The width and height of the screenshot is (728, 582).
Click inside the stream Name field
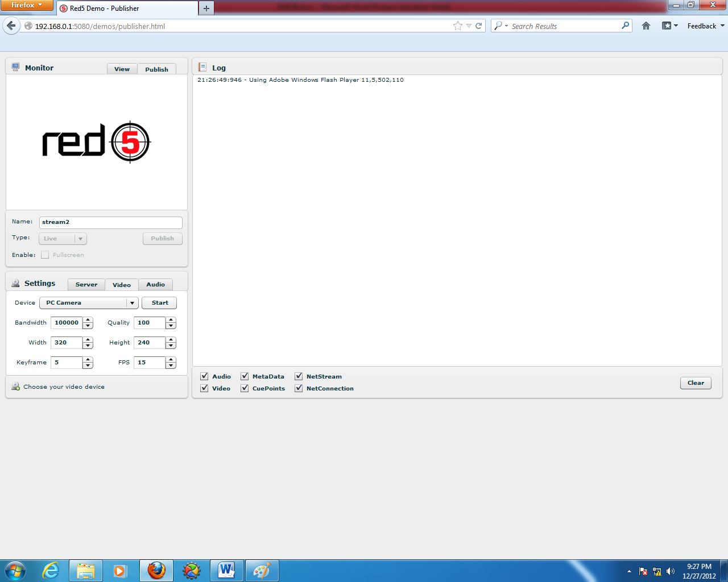pos(111,222)
